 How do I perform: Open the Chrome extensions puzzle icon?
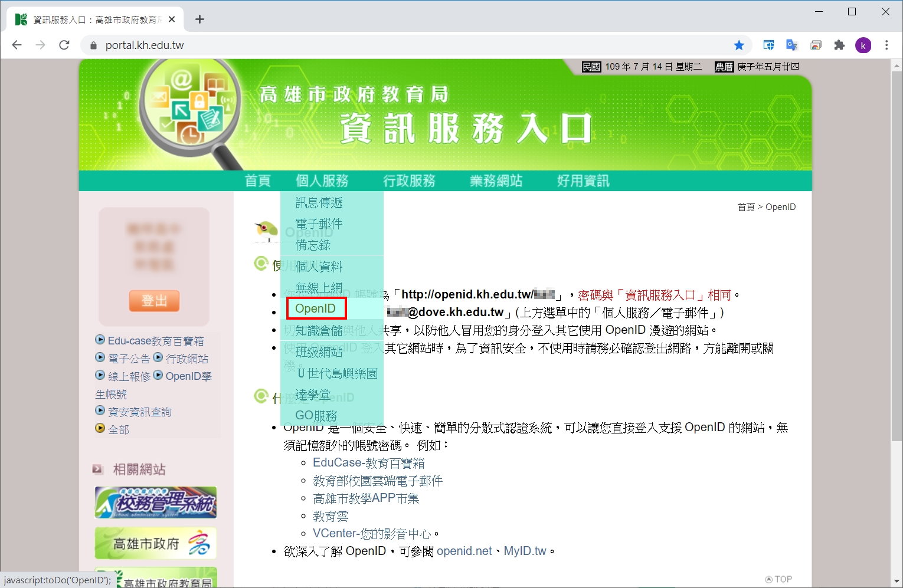click(x=839, y=45)
